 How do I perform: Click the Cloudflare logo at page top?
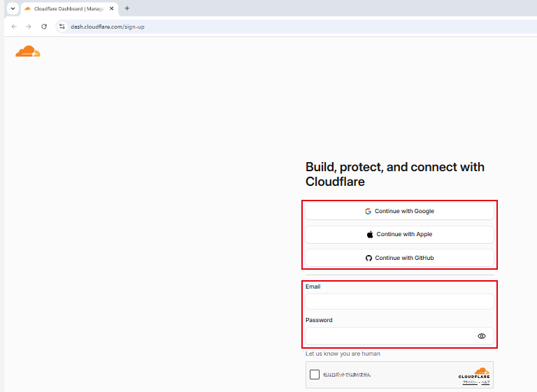click(28, 51)
